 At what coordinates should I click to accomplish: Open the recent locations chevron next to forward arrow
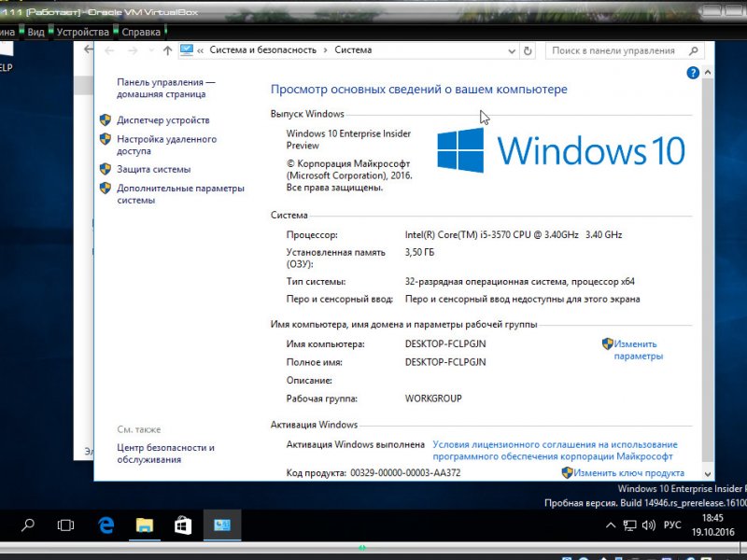coord(151,50)
